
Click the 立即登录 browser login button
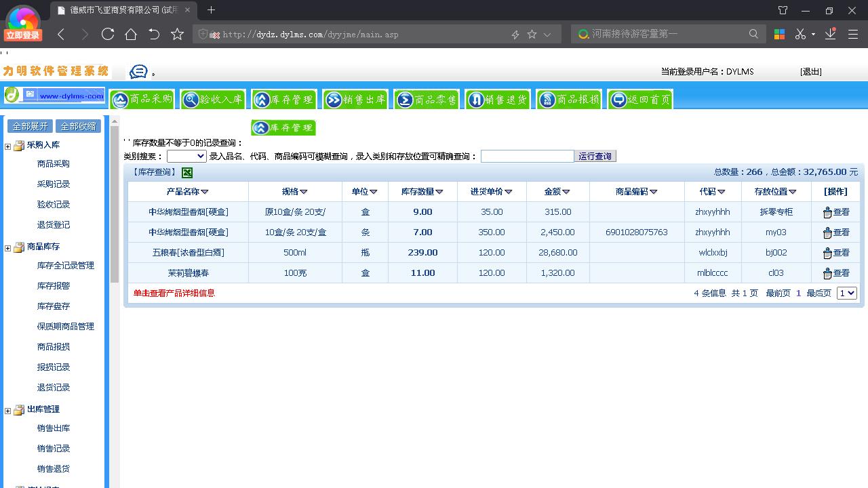coord(23,35)
